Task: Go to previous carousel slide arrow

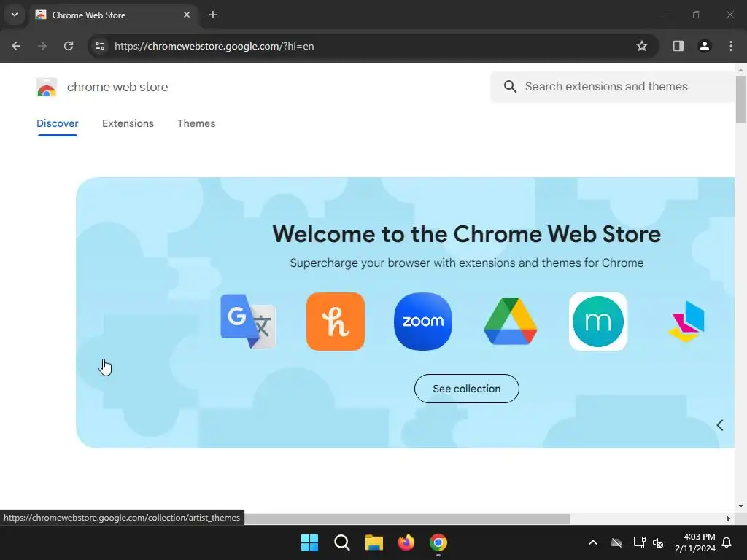Action: click(x=720, y=425)
